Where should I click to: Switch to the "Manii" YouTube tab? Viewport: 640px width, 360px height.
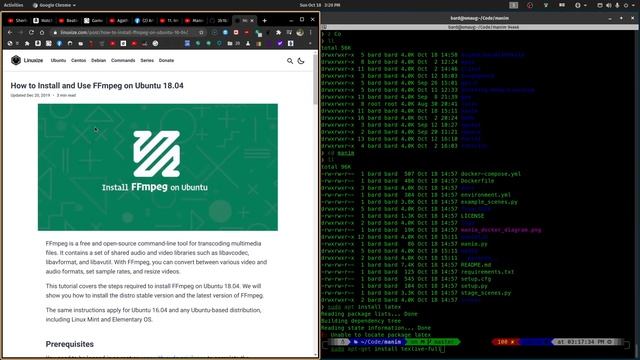click(x=194, y=20)
